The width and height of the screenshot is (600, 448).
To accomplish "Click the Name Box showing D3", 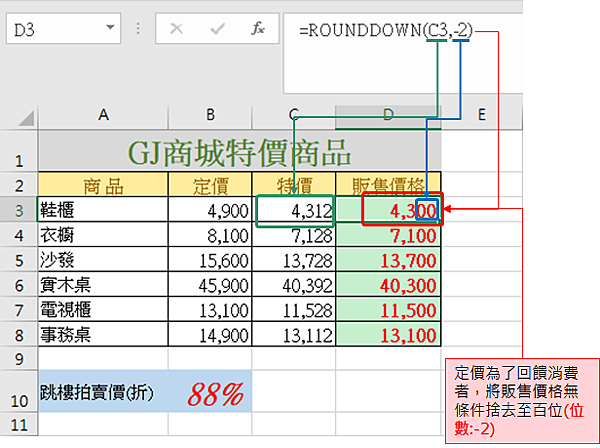I will (x=64, y=28).
